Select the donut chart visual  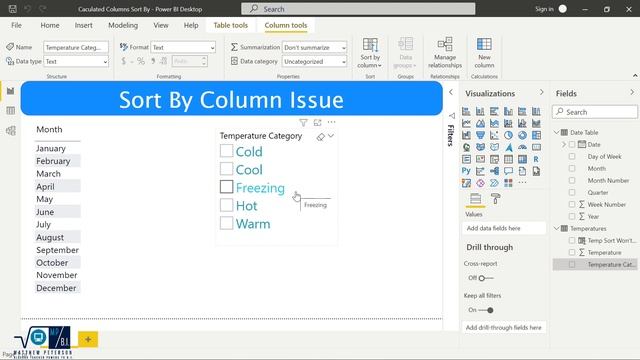point(522,135)
